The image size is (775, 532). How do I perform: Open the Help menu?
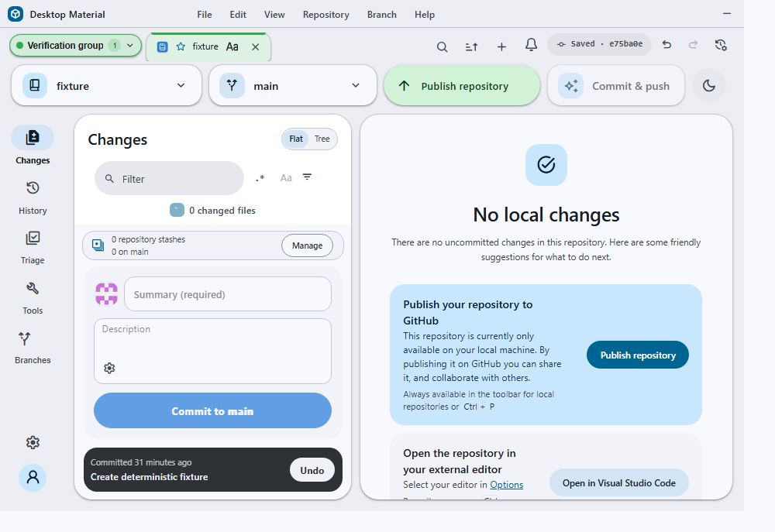(425, 14)
